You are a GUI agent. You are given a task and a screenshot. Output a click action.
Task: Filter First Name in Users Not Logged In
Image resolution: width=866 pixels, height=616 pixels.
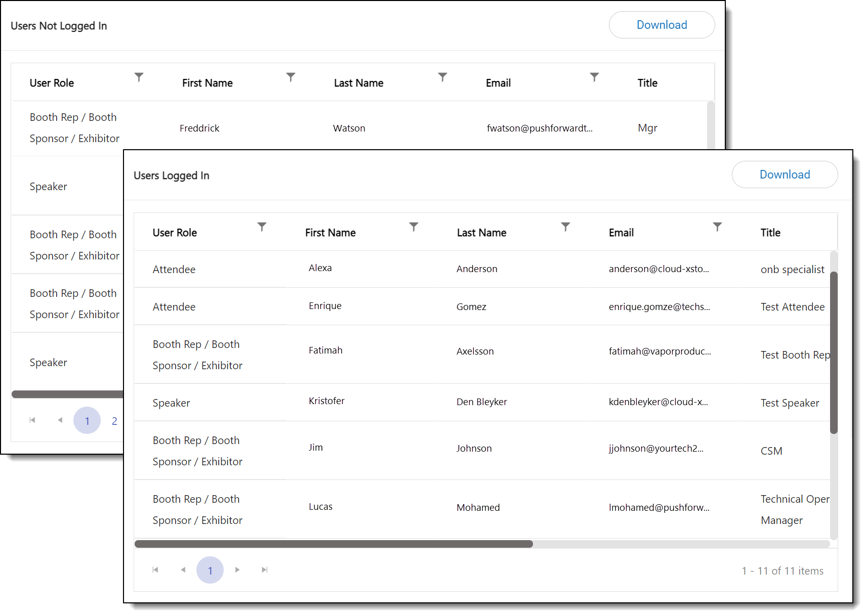tap(291, 77)
